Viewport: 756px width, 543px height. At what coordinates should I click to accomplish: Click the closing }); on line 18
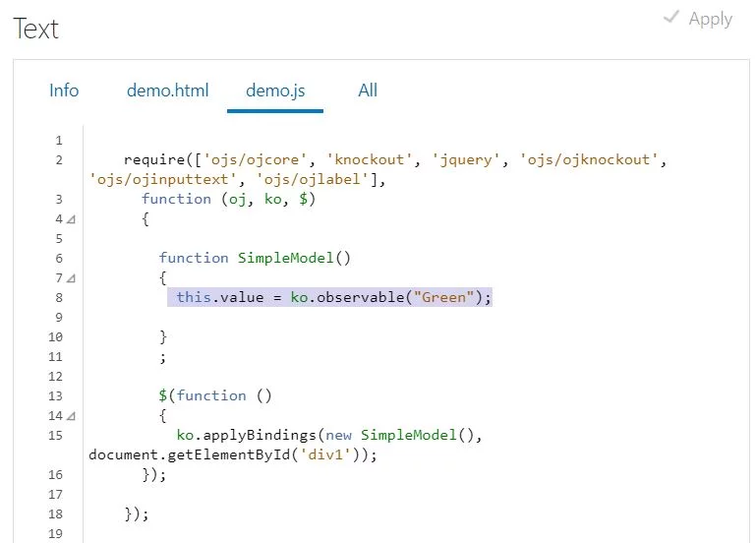point(137,514)
